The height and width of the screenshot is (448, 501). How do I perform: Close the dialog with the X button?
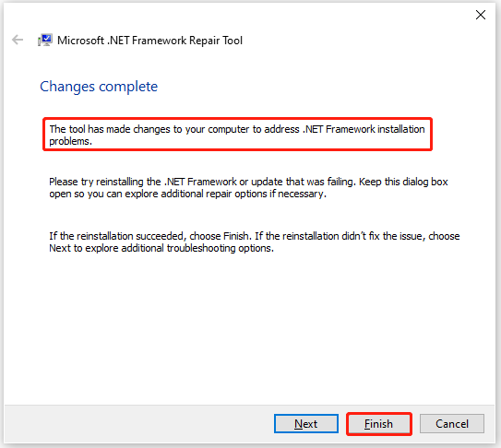click(x=481, y=15)
